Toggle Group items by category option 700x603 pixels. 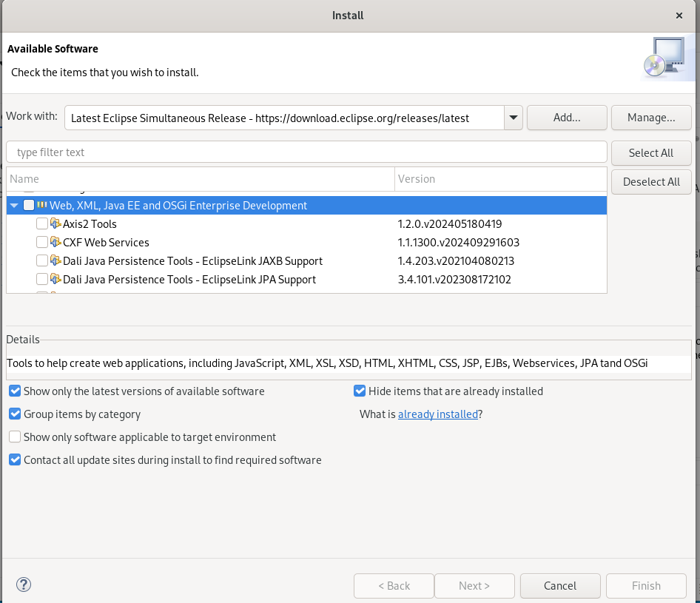(x=15, y=414)
